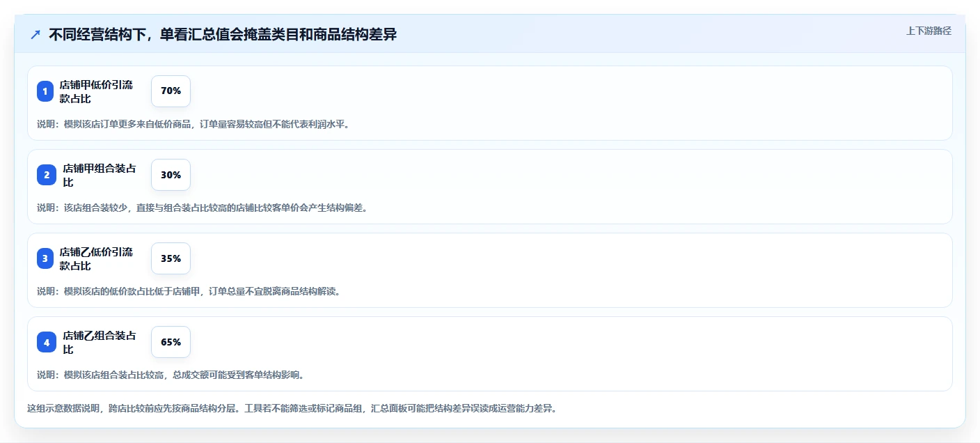This screenshot has height=443, width=980.
Task: Click the arrow icon beside the panel title
Action: coord(35,34)
